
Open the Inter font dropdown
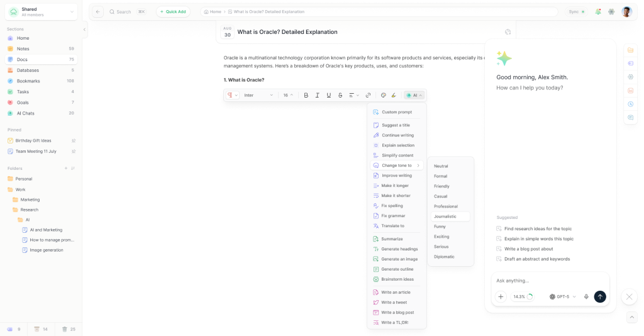(258, 95)
